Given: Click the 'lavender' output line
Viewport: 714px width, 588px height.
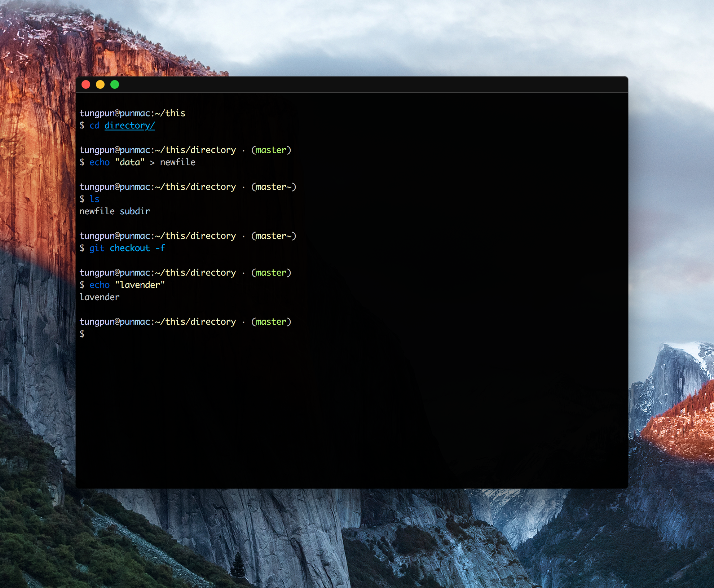Looking at the screenshot, I should [x=99, y=297].
